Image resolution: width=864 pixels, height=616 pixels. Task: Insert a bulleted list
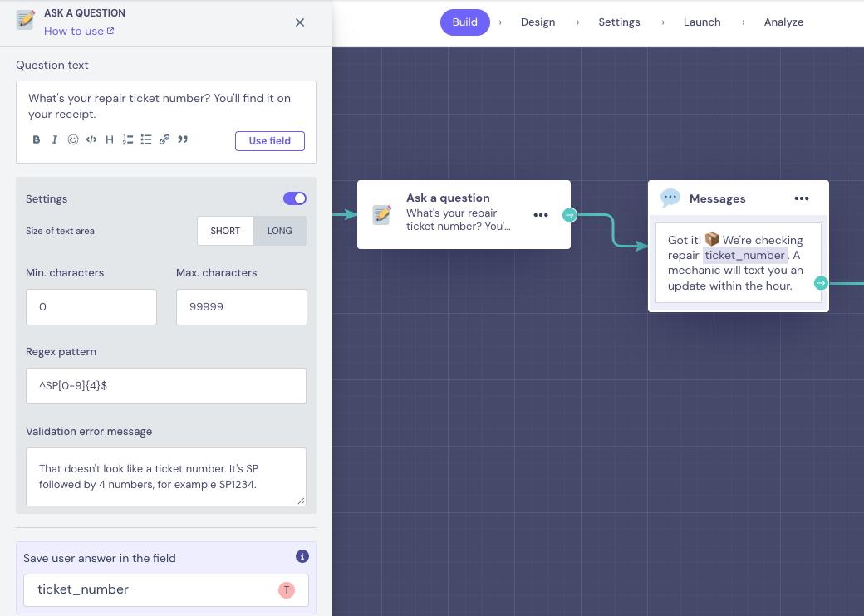pos(146,139)
